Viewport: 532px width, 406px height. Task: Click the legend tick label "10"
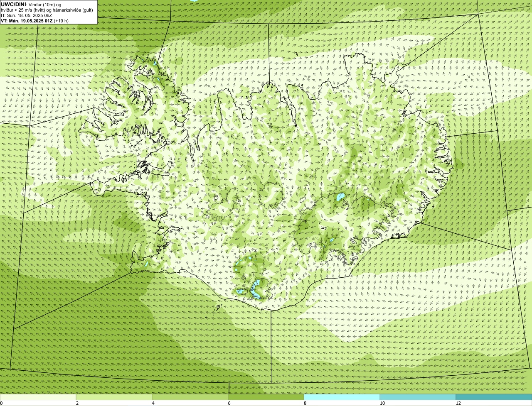point(382,403)
